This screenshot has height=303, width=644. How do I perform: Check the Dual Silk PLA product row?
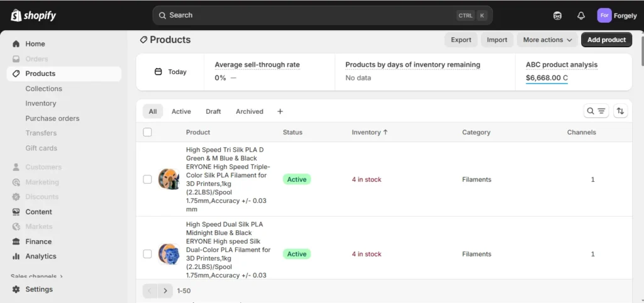click(147, 254)
